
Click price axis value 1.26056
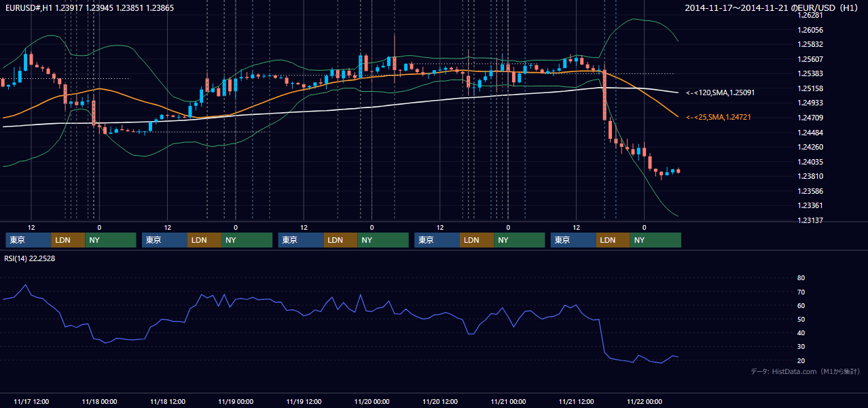(x=810, y=30)
